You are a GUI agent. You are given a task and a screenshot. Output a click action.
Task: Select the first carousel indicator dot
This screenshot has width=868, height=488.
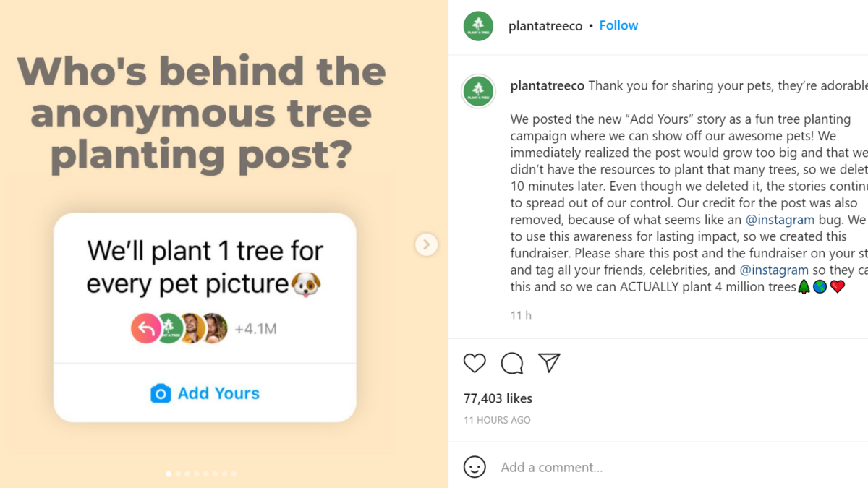(x=169, y=474)
